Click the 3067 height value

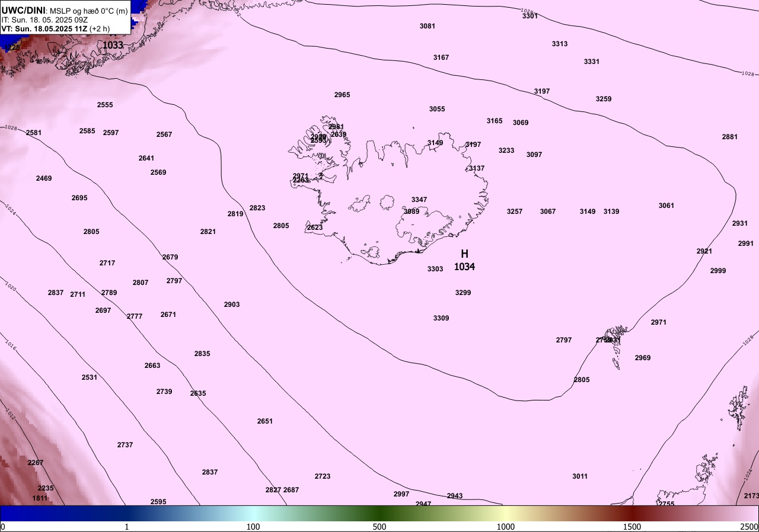click(x=548, y=211)
